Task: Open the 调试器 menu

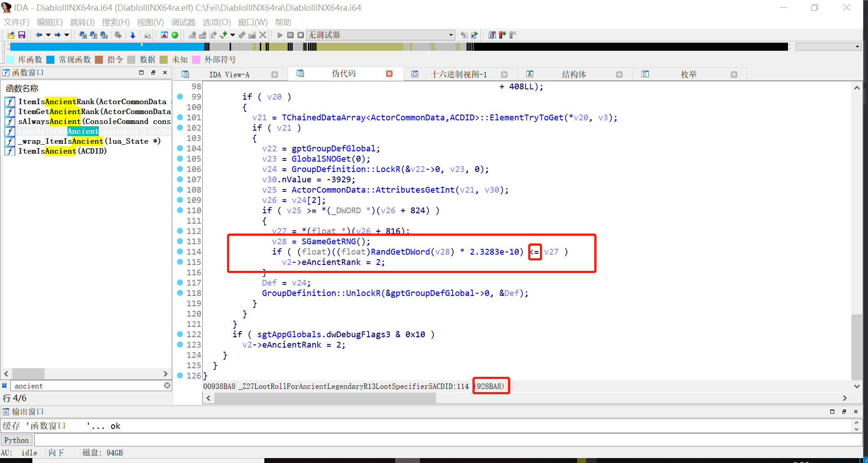Action: (183, 22)
